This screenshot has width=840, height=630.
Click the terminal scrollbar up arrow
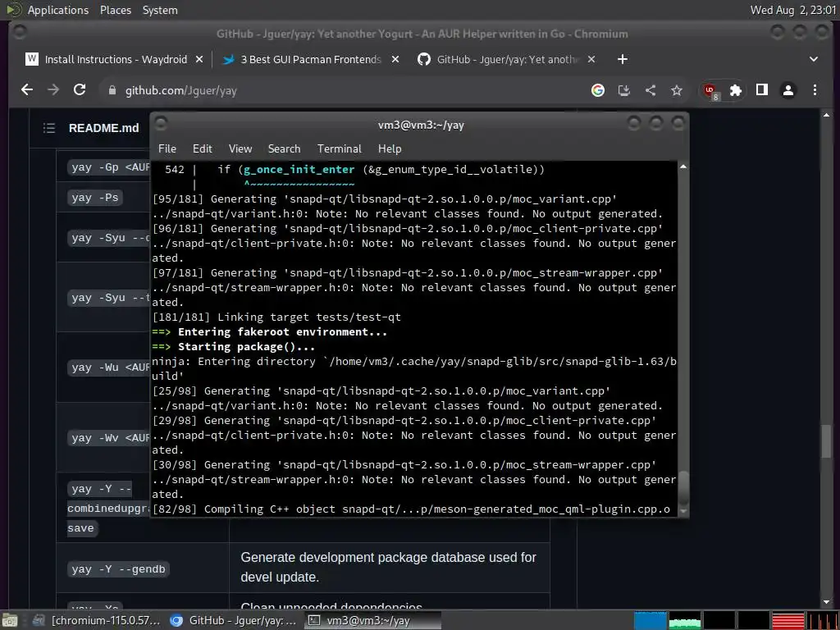coord(683,167)
